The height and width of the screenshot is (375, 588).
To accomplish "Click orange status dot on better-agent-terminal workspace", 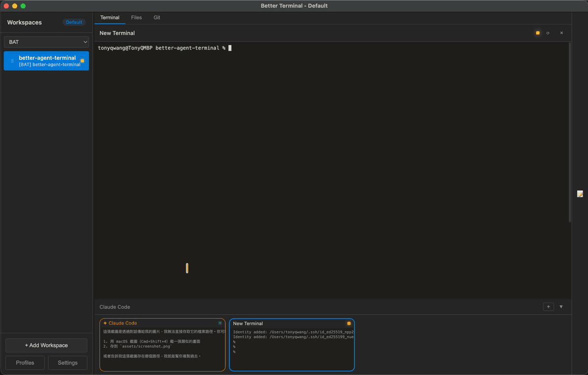I will [x=82, y=61].
